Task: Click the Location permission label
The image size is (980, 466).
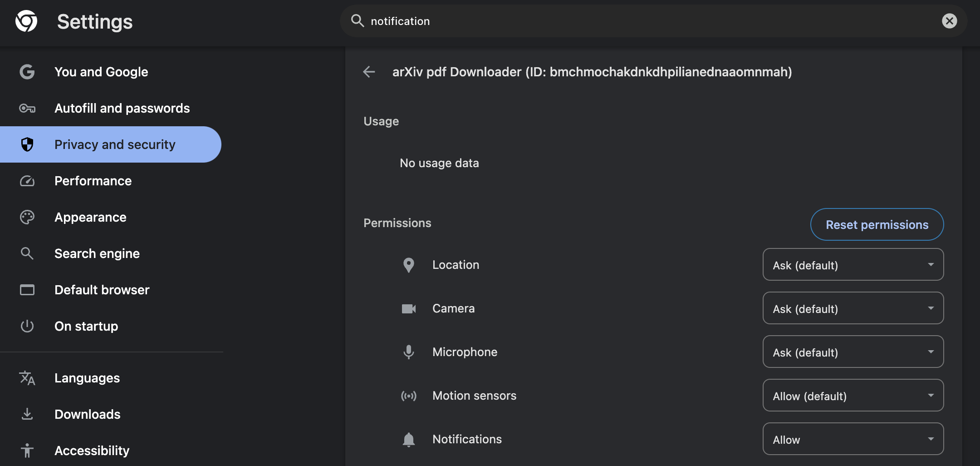Action: click(x=456, y=265)
